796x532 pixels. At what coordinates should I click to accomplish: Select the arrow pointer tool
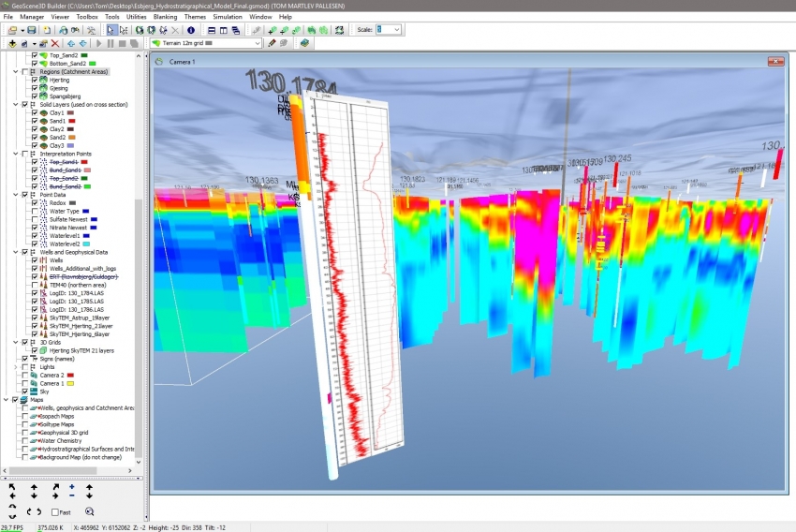(111, 30)
